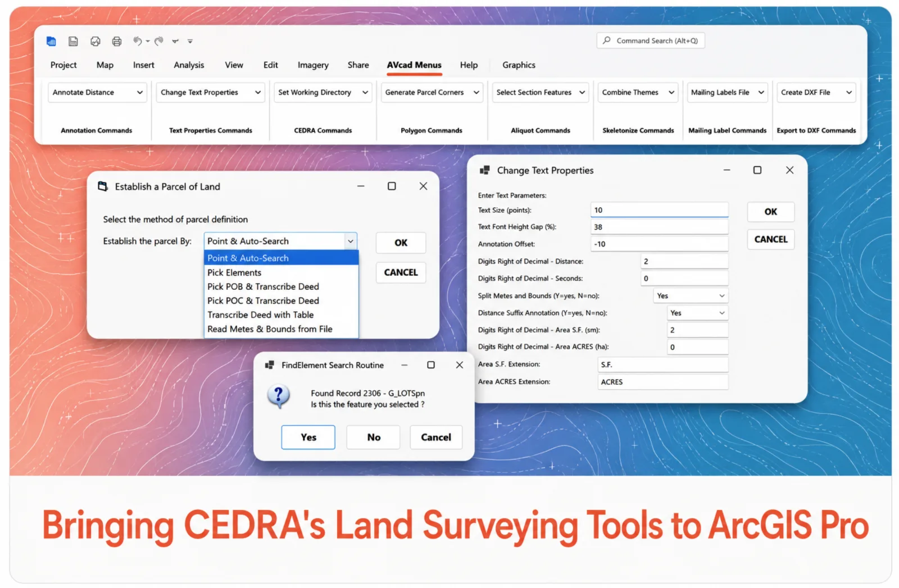Viewport: 899px width, 588px height.
Task: Open the Establish the parcel By combo box
Action: (281, 241)
